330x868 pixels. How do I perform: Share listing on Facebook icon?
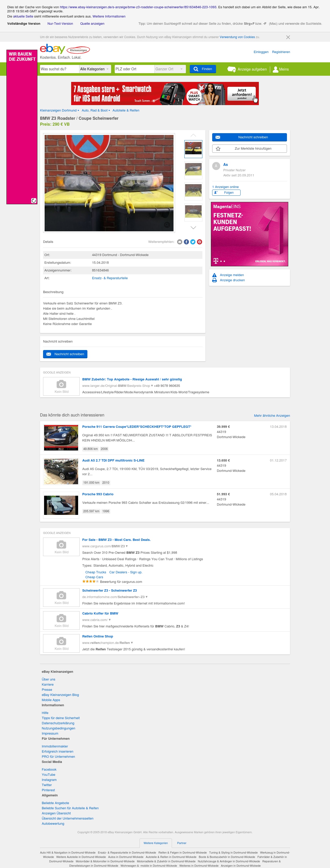(x=186, y=242)
